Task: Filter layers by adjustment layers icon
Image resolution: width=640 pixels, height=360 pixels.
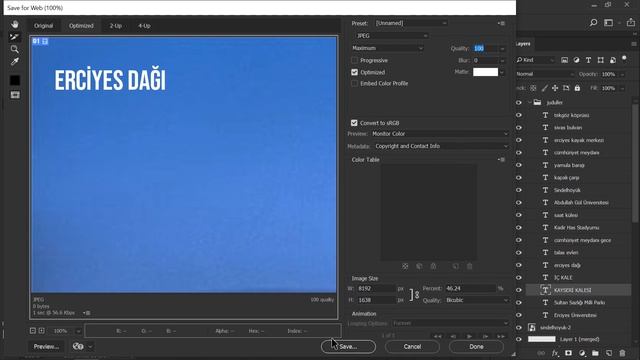Action: 576,60
